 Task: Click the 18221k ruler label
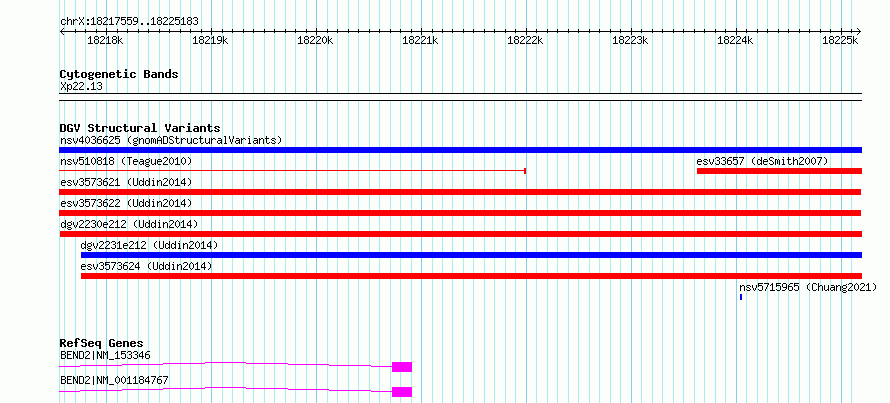420,41
